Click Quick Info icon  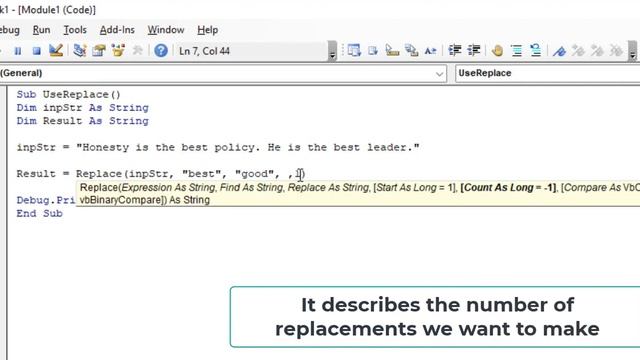coord(392,51)
